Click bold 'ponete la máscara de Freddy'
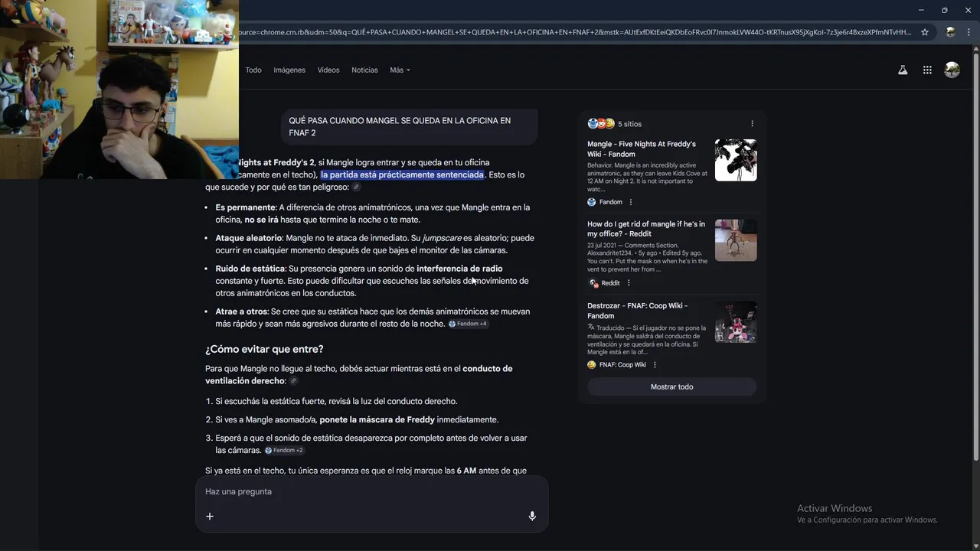The width and height of the screenshot is (980, 551). point(377,419)
